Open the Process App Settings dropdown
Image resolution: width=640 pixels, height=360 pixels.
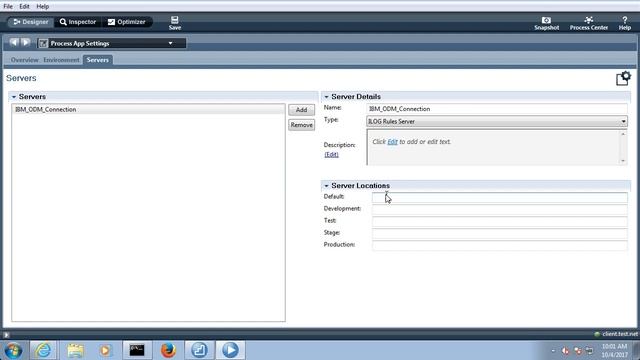(112, 43)
